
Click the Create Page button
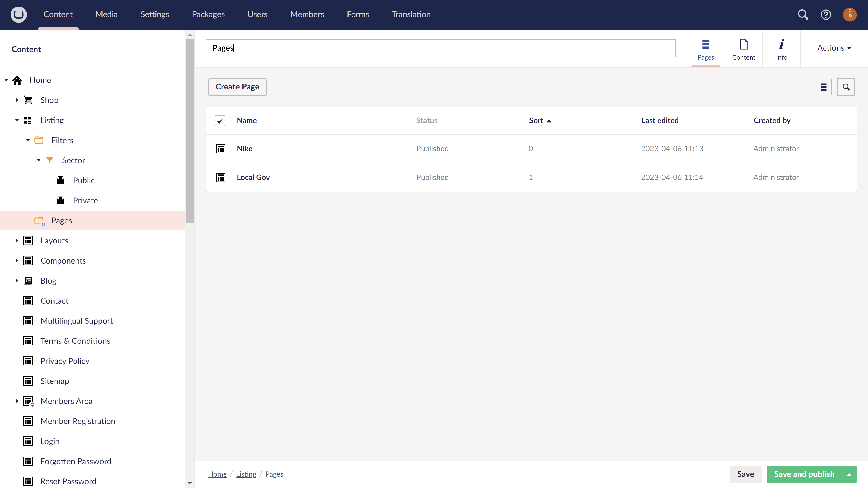237,87
